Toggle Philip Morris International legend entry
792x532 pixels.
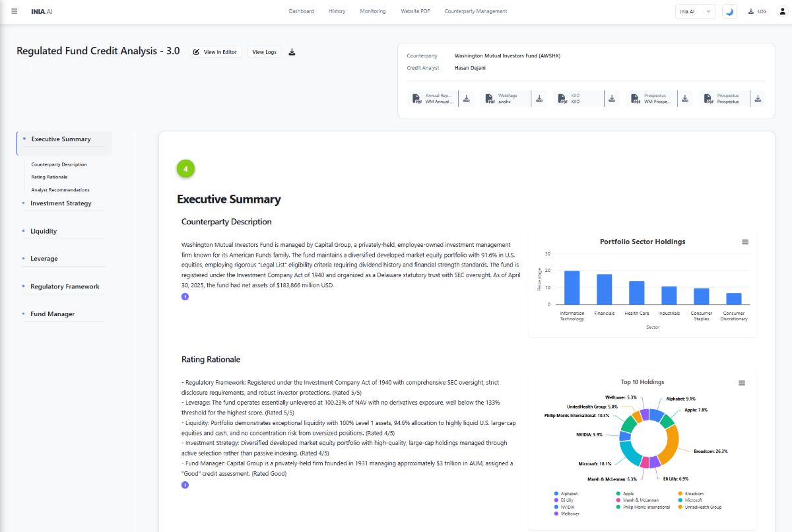[642, 507]
